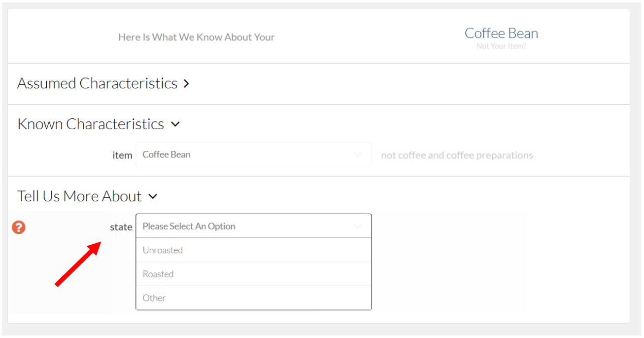Screen dimensions: 644x338
Task: Click the Known Characteristics heading text
Action: tap(91, 124)
